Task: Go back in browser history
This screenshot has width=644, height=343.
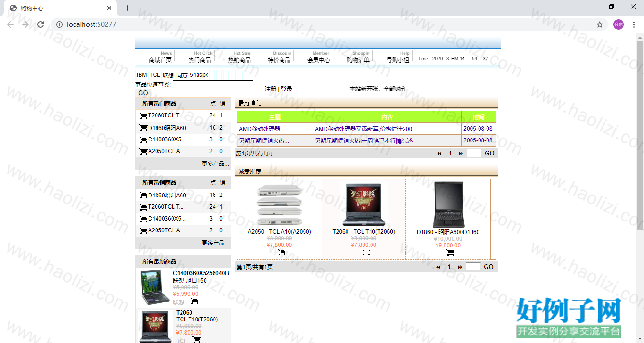Action: 10,24
